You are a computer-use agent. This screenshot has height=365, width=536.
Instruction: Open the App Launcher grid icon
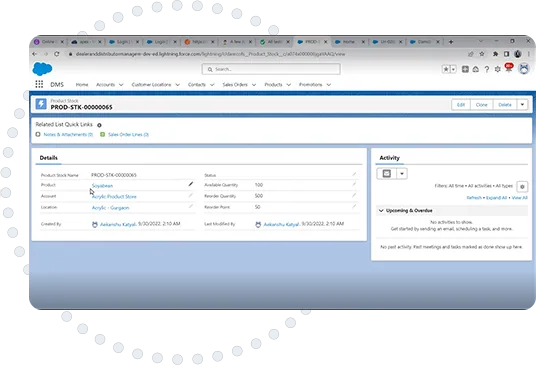[x=39, y=84]
